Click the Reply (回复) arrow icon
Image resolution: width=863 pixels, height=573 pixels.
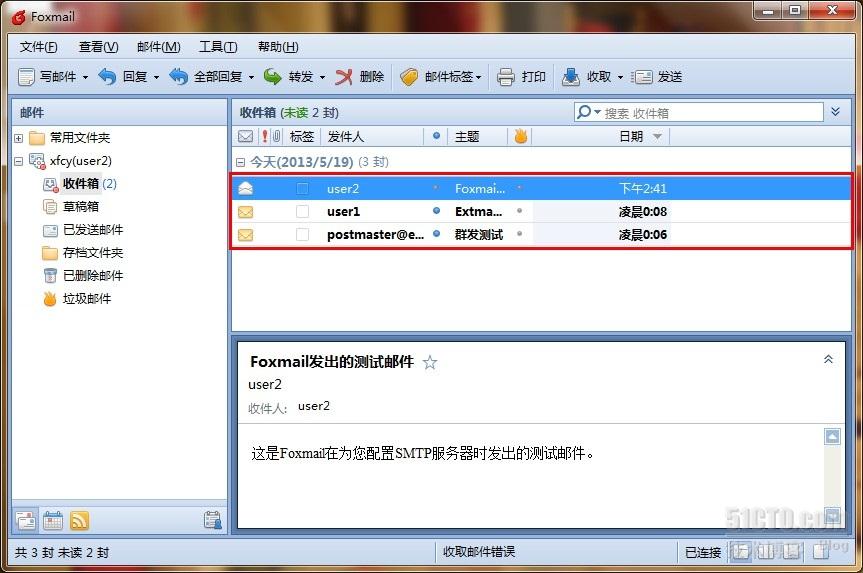[107, 77]
